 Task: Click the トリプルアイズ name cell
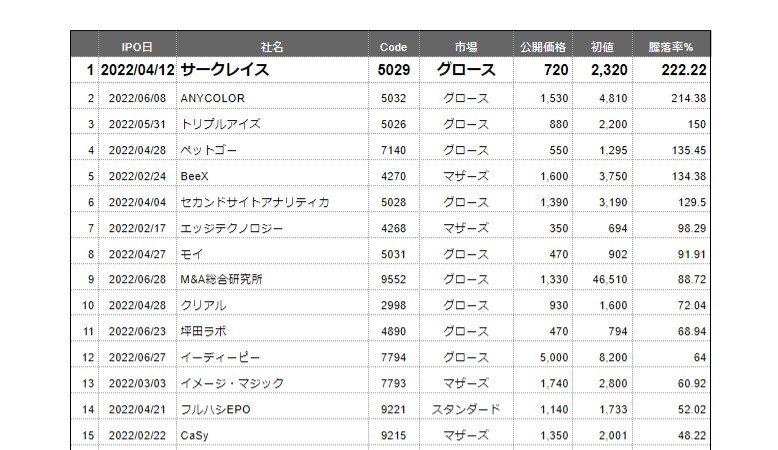pyautogui.click(x=272, y=124)
